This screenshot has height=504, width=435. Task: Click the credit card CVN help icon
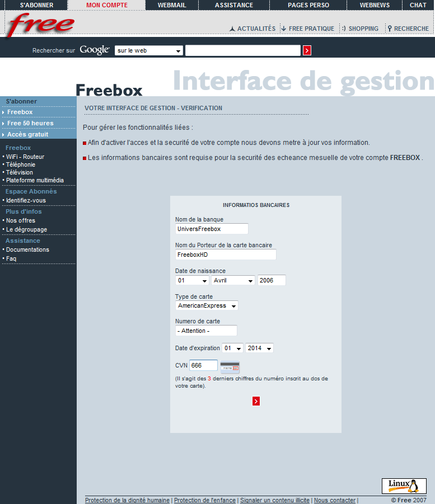[230, 366]
